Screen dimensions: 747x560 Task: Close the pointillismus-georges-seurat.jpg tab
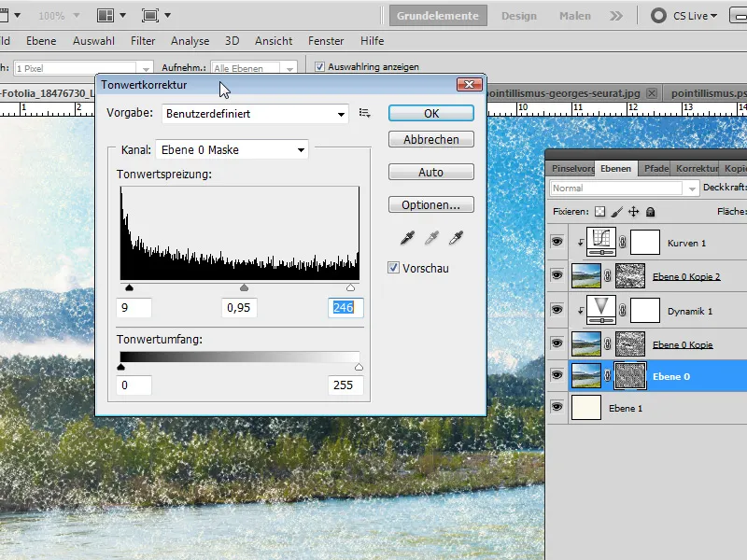pos(652,93)
